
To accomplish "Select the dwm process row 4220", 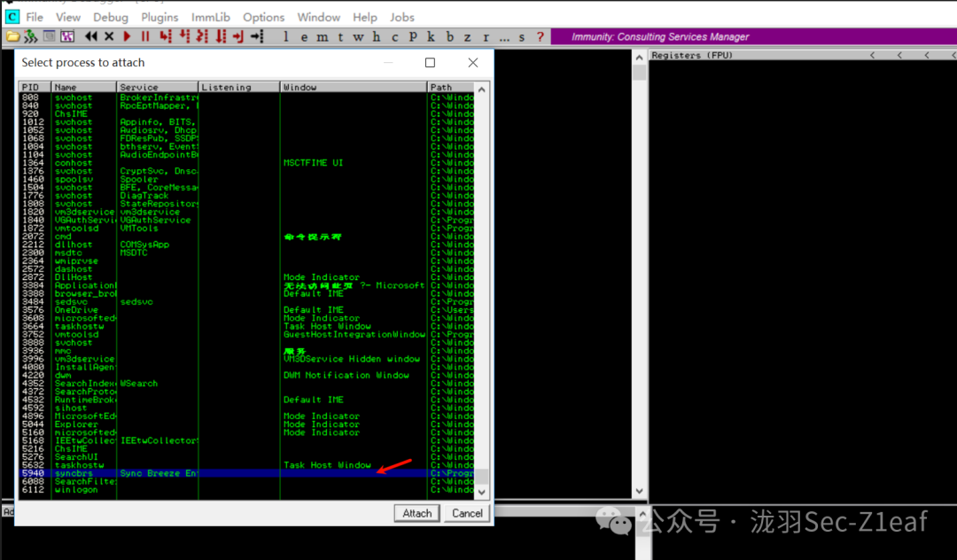I will (x=246, y=375).
